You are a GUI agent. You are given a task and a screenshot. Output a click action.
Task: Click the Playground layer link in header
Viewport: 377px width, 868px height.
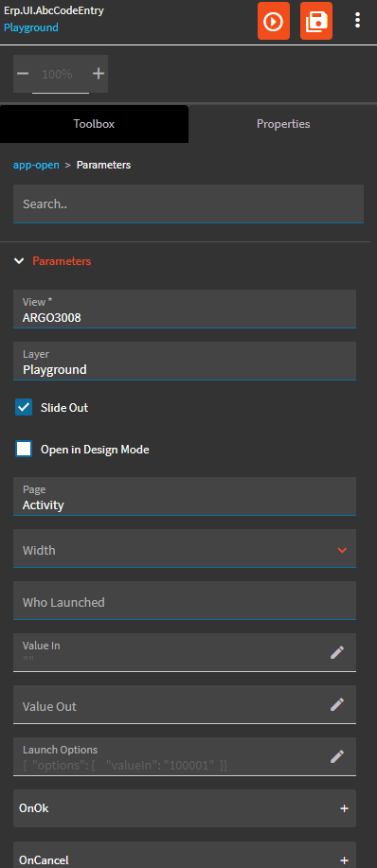click(x=31, y=27)
